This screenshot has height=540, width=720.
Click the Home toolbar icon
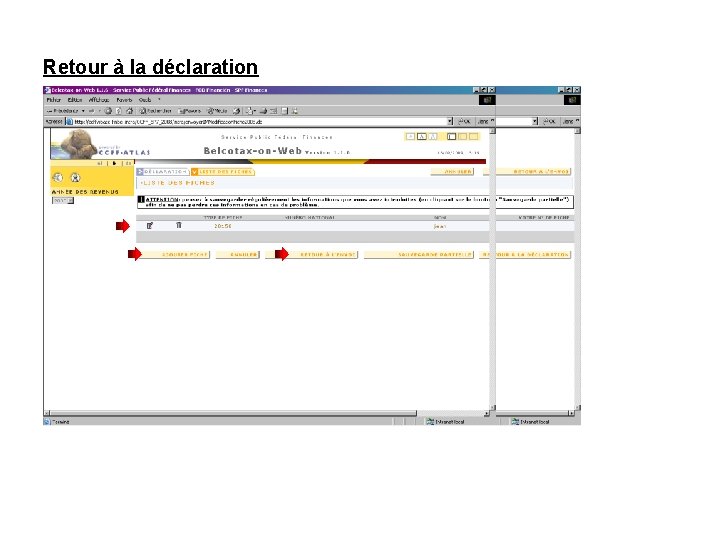(x=129, y=111)
